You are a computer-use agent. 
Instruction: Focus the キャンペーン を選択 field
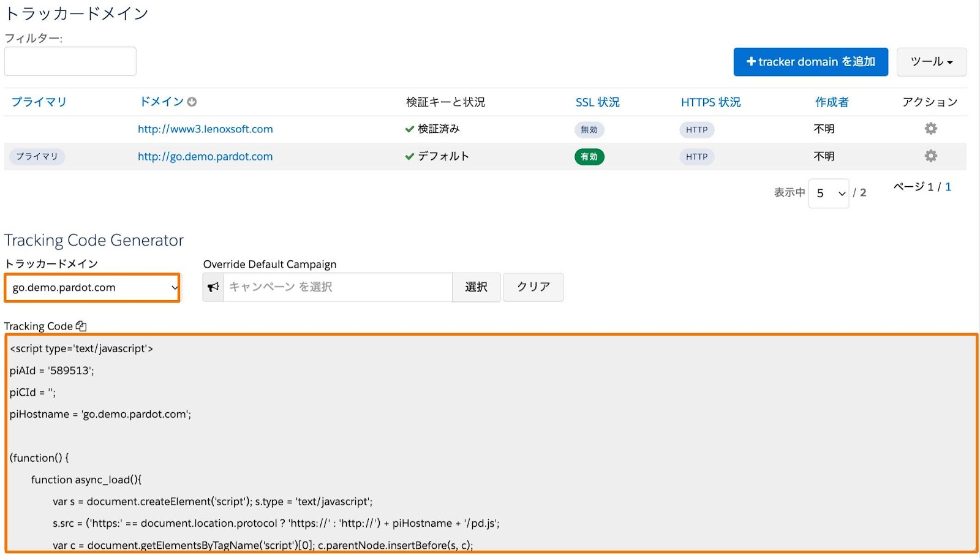click(x=337, y=287)
